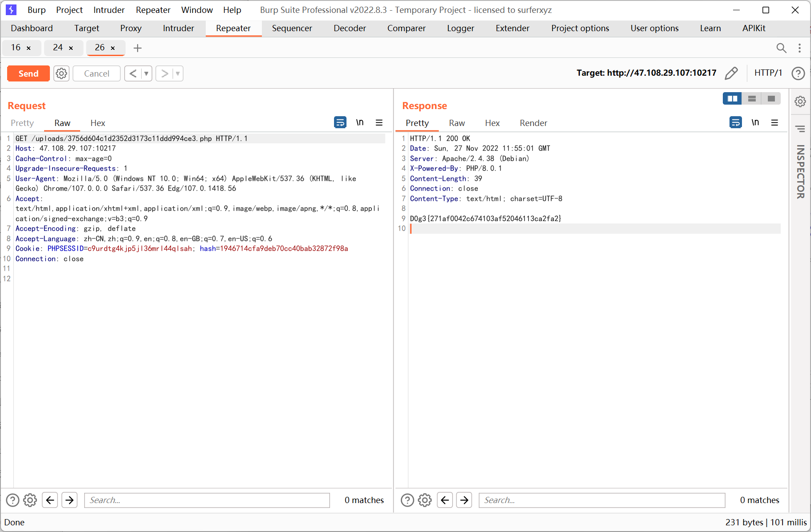Toggle non-printable characters in Response panel
811x532 pixels.
coord(755,122)
